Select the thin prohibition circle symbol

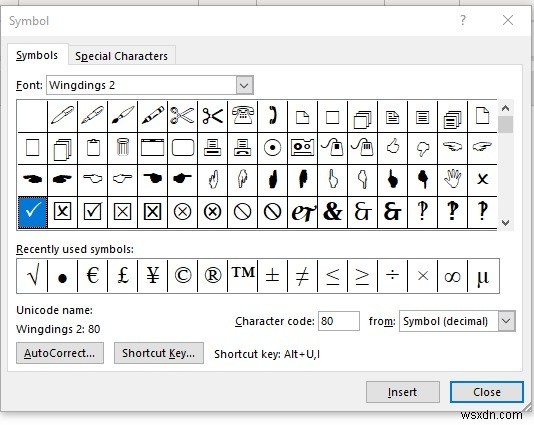tap(242, 212)
